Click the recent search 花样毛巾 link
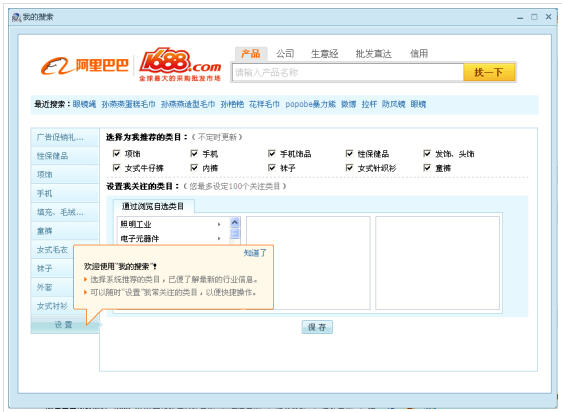This screenshot has height=412, width=562. tap(264, 104)
